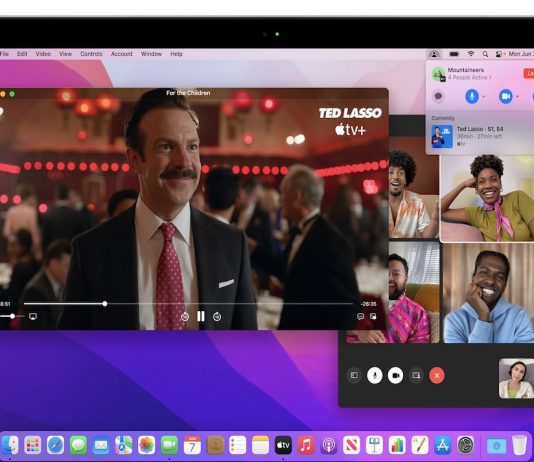Viewport: 534px width, 462px height.
Task: Select woman in green top video tile
Action: (487, 197)
